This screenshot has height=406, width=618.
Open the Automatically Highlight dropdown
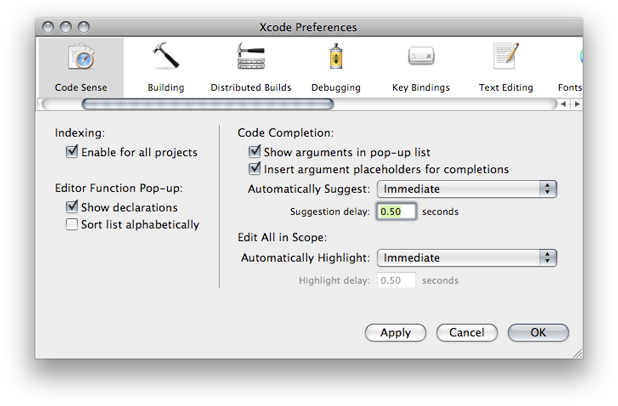click(x=466, y=258)
